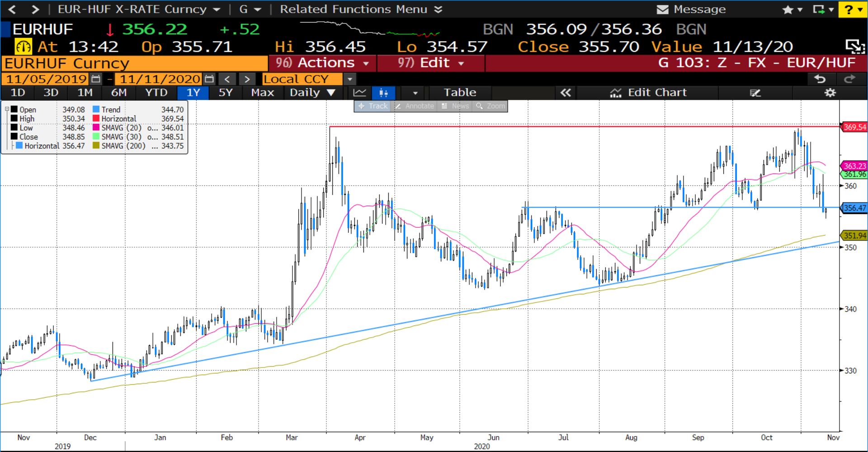Collapse panel with double left chevron

click(565, 93)
